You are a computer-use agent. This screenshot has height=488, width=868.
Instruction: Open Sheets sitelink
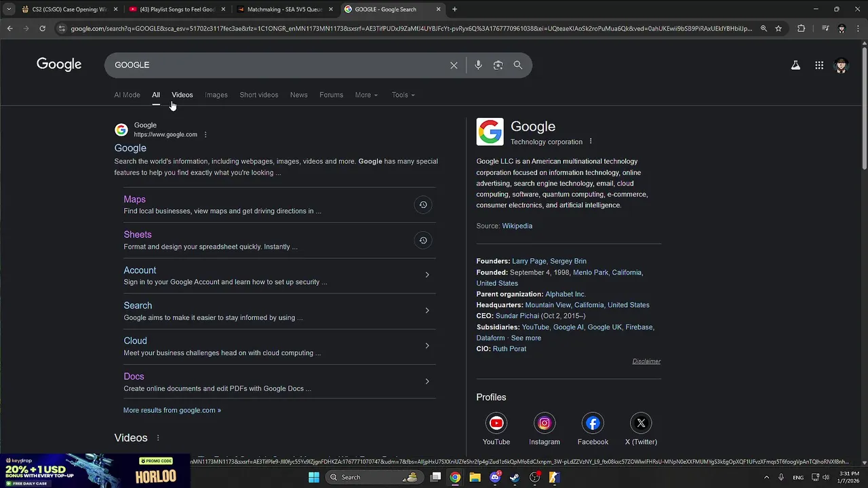tap(138, 235)
